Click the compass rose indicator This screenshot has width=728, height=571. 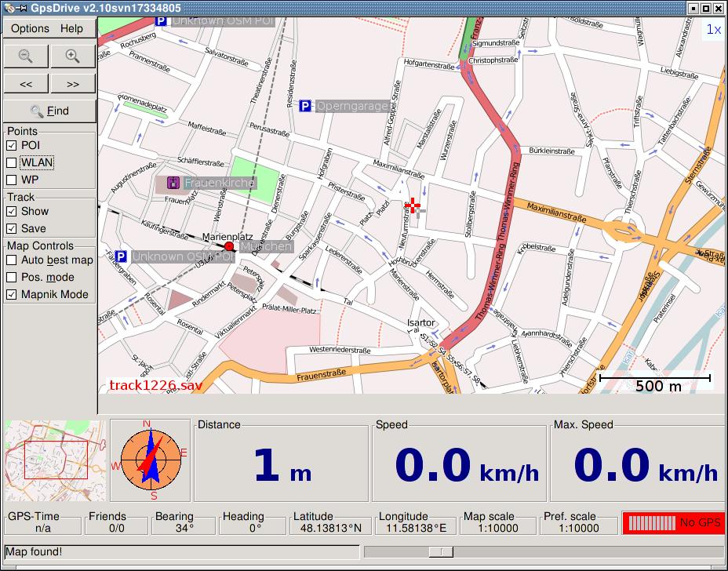(150, 460)
